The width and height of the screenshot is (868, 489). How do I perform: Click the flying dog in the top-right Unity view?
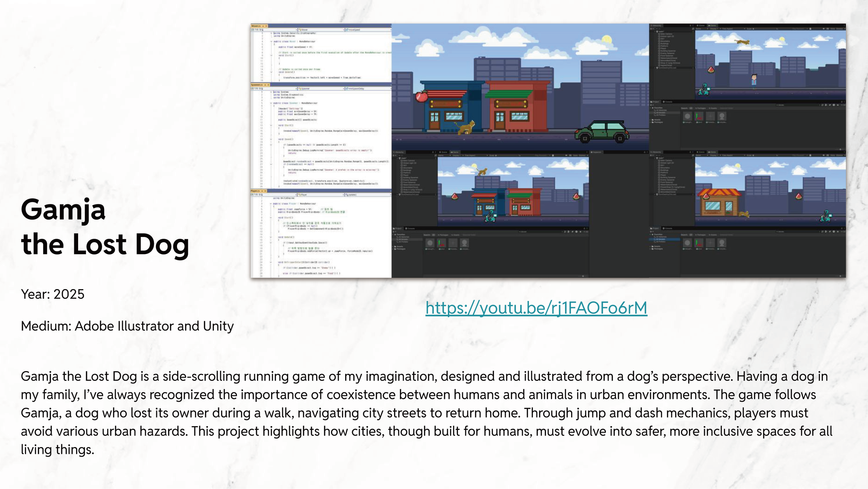[742, 42]
